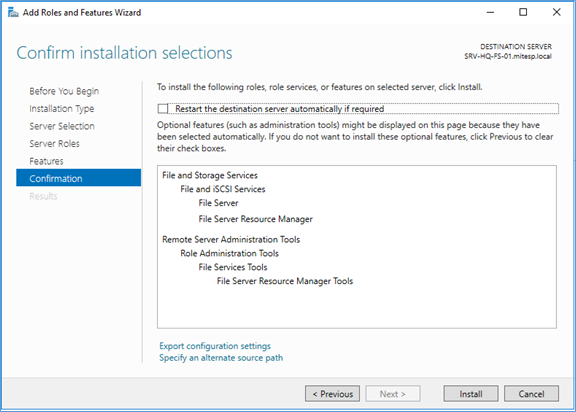Switch to the Server Selection step
Screen dimensions: 576x412
point(62,126)
